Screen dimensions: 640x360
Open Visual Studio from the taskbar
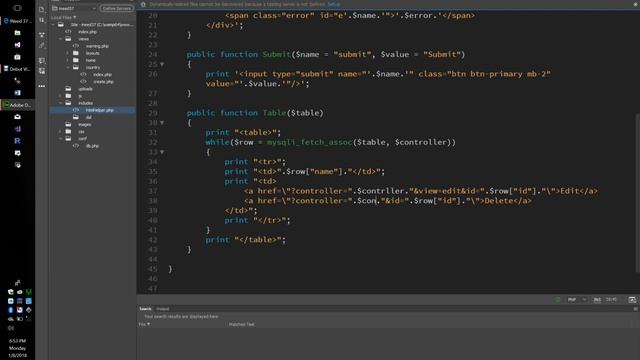(17, 45)
